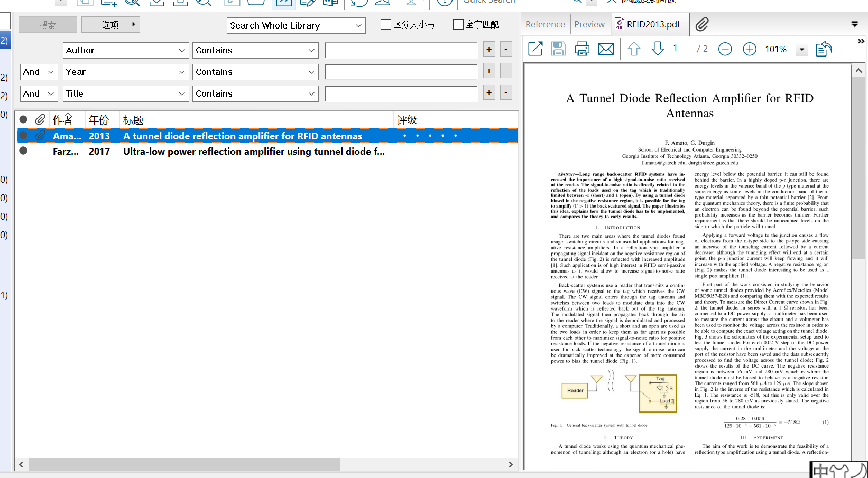Expand the PDF toolbar overflow chevrons
The height and width of the screenshot is (478, 868).
(x=861, y=41)
